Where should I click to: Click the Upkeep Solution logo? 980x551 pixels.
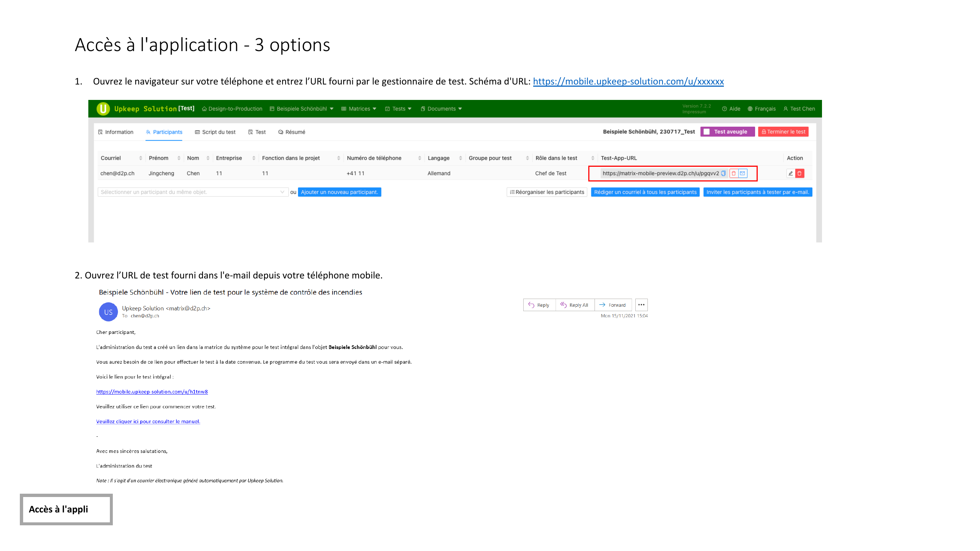coord(103,109)
